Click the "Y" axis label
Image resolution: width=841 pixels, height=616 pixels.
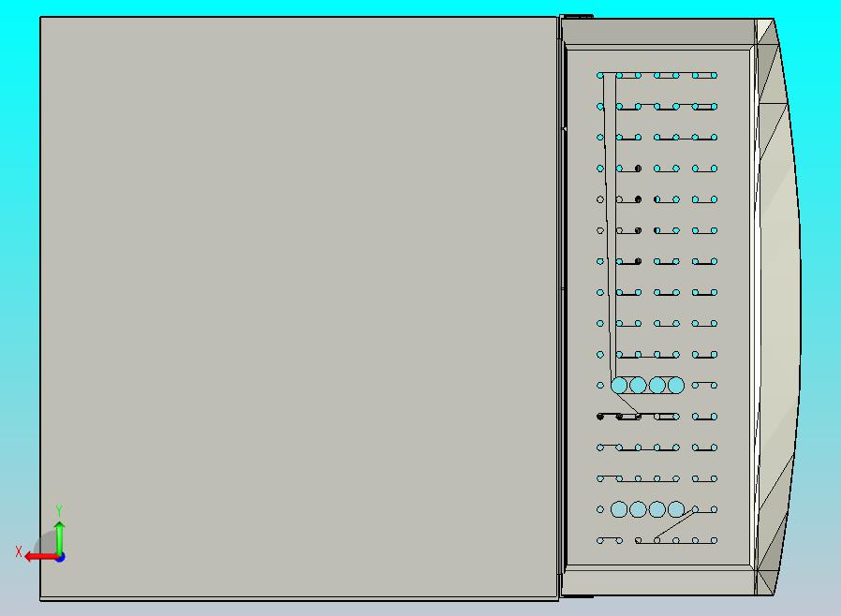point(59,510)
